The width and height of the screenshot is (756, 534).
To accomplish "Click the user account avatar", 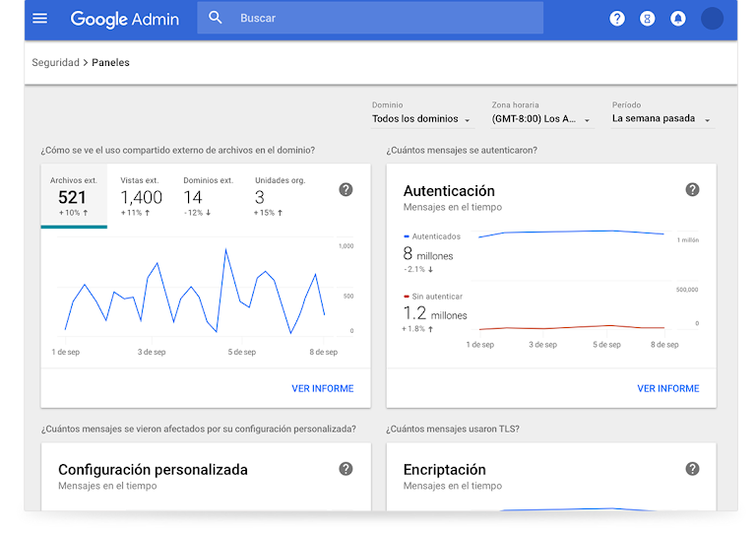I will click(x=712, y=18).
